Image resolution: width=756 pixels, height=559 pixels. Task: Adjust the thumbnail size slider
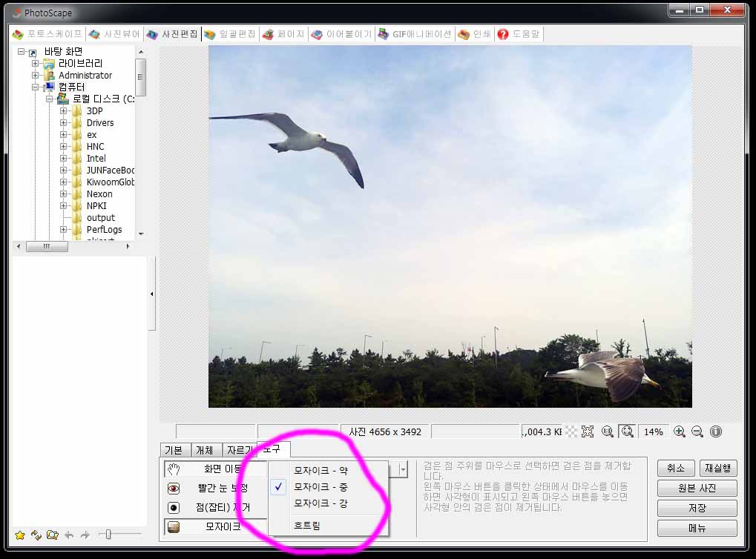(x=108, y=534)
